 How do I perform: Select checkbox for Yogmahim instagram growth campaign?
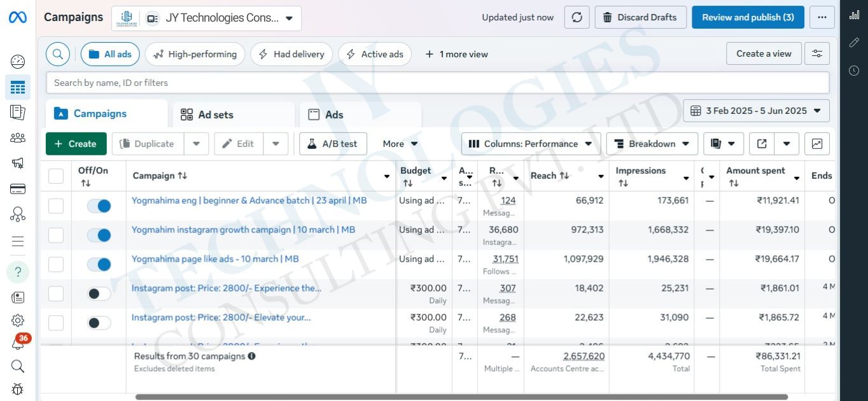pyautogui.click(x=56, y=235)
